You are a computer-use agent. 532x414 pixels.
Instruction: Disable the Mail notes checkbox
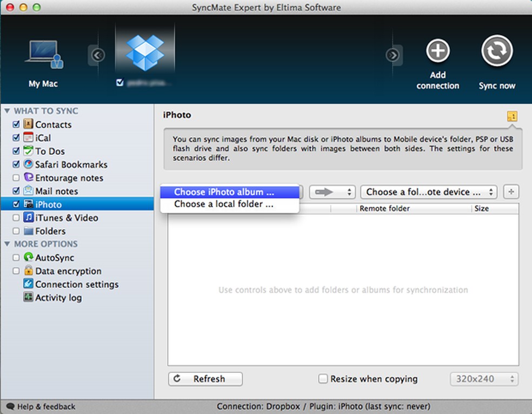(x=16, y=191)
